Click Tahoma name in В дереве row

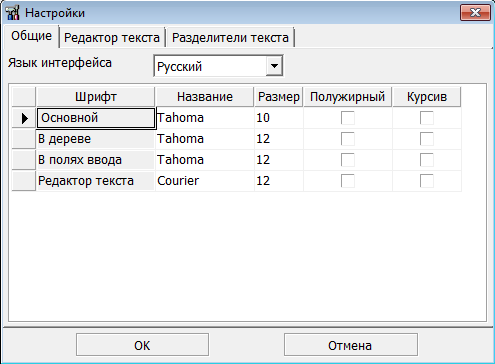click(205, 139)
